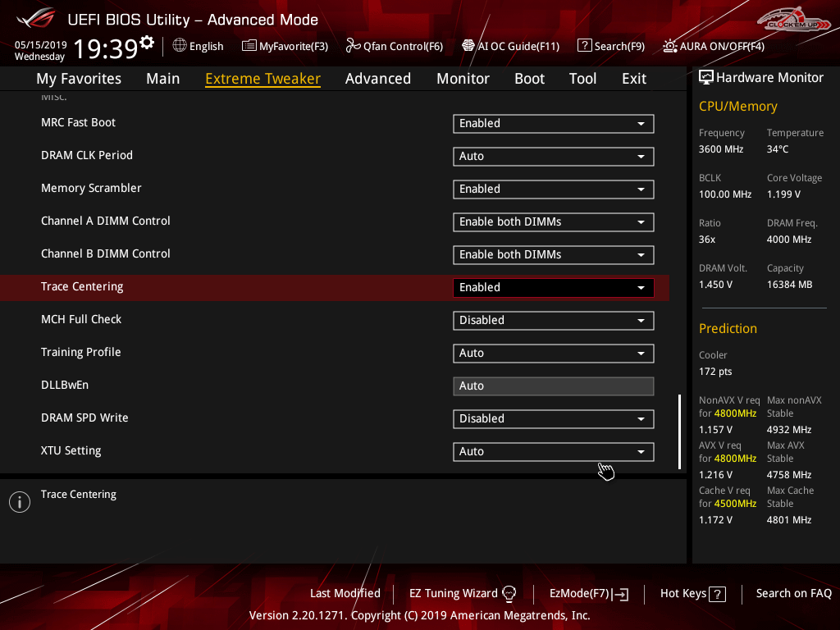The height and width of the screenshot is (630, 840).
Task: Open MRC Fast Boot Enabled dropdown
Action: click(553, 124)
